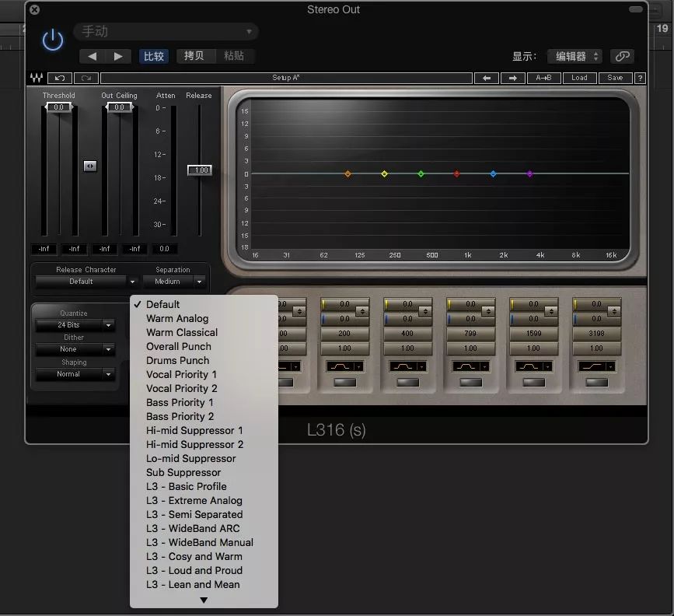Open the Release Character dropdown arrow
This screenshot has height=616, width=674.
point(132,282)
